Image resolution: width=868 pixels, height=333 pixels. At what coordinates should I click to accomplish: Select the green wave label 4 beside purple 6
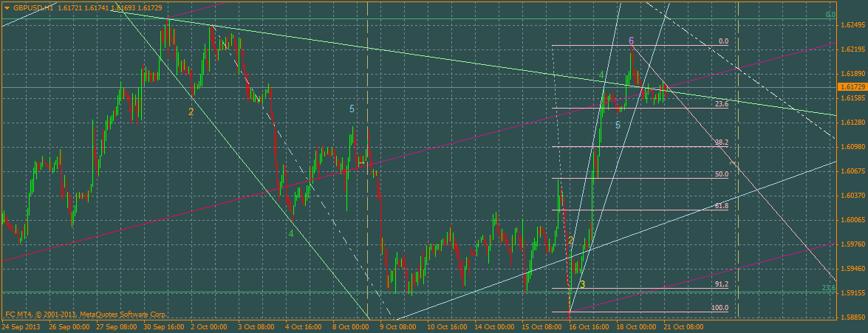601,75
